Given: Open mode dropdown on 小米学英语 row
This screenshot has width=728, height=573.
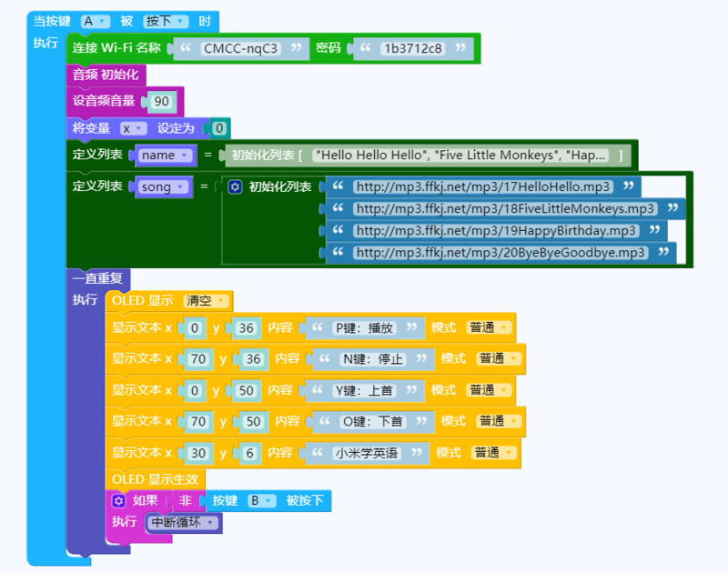Looking at the screenshot, I should point(494,452).
